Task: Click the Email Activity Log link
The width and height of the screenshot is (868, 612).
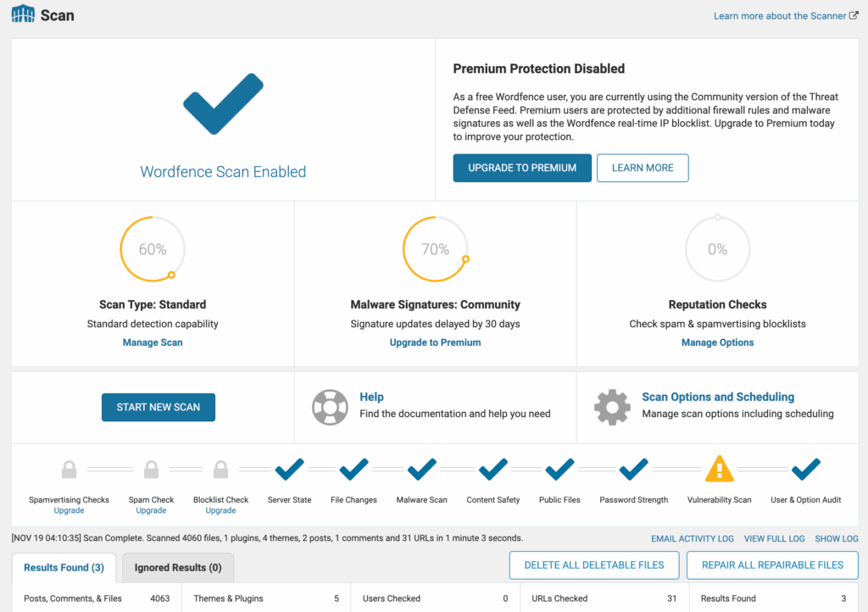Action: pyautogui.click(x=692, y=538)
